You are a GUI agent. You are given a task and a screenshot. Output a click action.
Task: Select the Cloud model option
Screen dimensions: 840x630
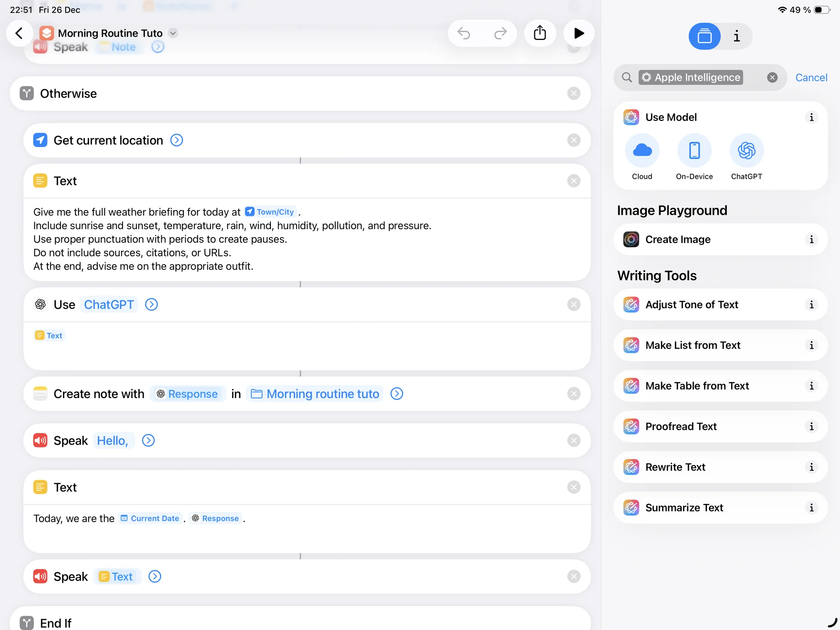(642, 150)
